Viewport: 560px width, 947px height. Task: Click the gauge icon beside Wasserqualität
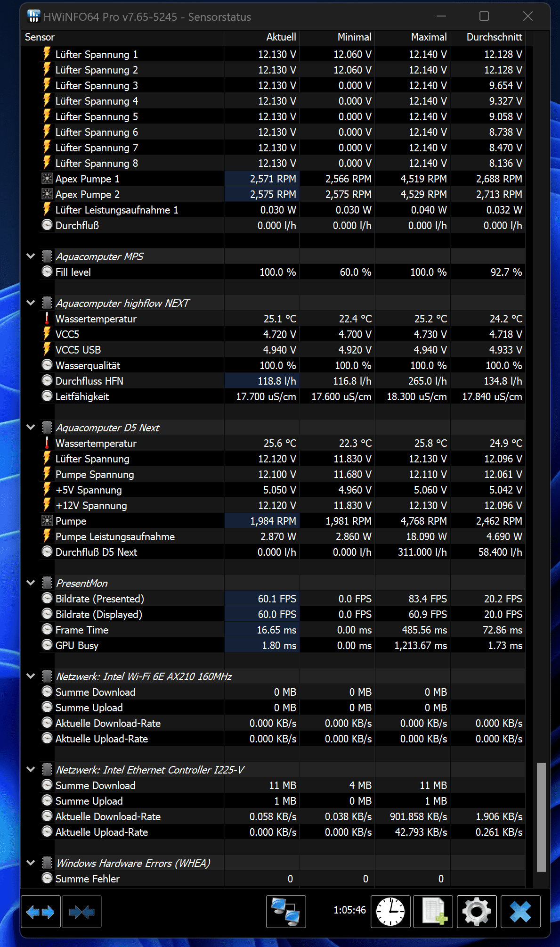(x=47, y=365)
